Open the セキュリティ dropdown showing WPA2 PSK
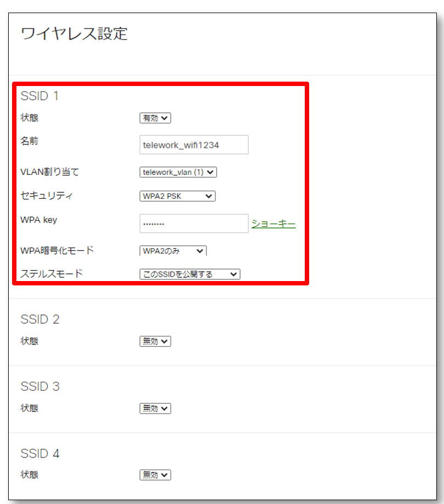The width and height of the screenshot is (444, 504). 178,196
